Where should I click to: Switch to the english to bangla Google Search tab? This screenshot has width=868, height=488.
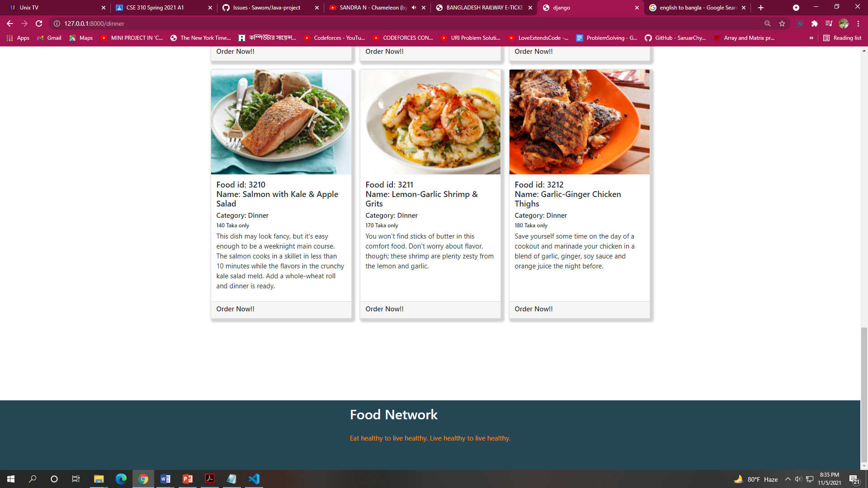(696, 8)
